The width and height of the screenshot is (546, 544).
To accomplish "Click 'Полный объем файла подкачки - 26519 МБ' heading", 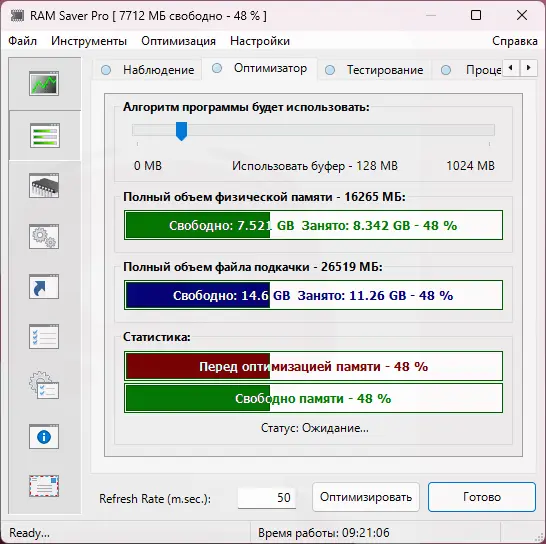I will tap(253, 267).
